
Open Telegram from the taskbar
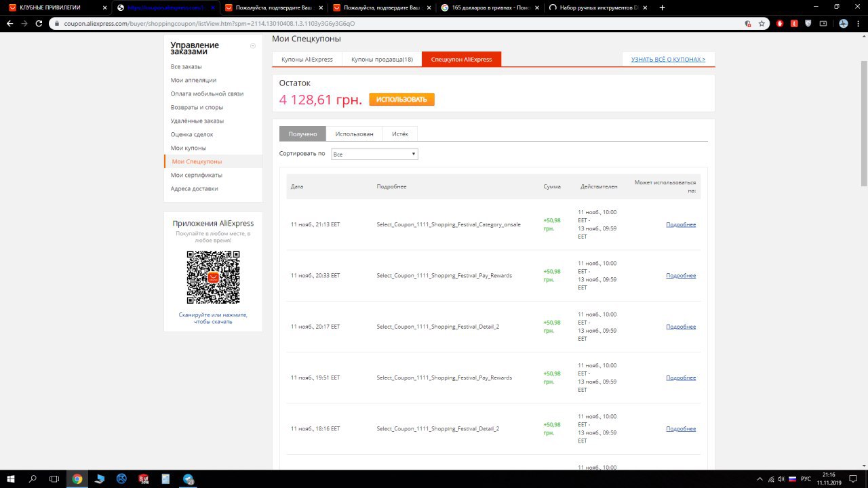tap(189, 479)
